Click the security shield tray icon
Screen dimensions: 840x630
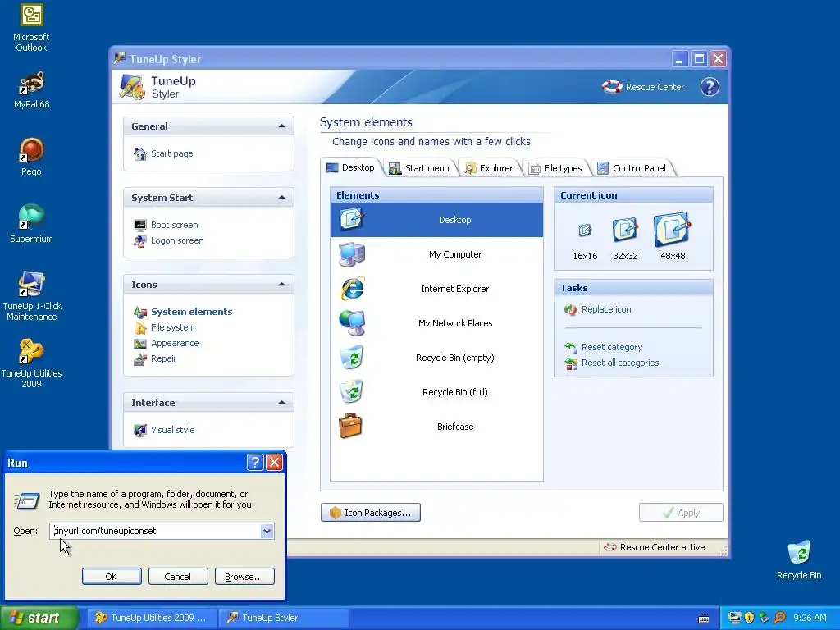(x=750, y=618)
